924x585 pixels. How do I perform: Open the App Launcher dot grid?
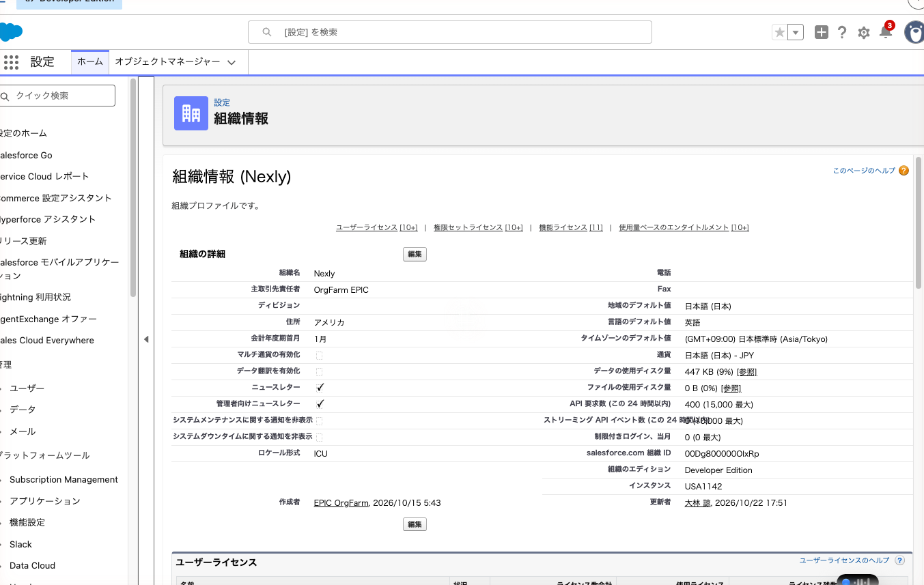click(x=11, y=62)
